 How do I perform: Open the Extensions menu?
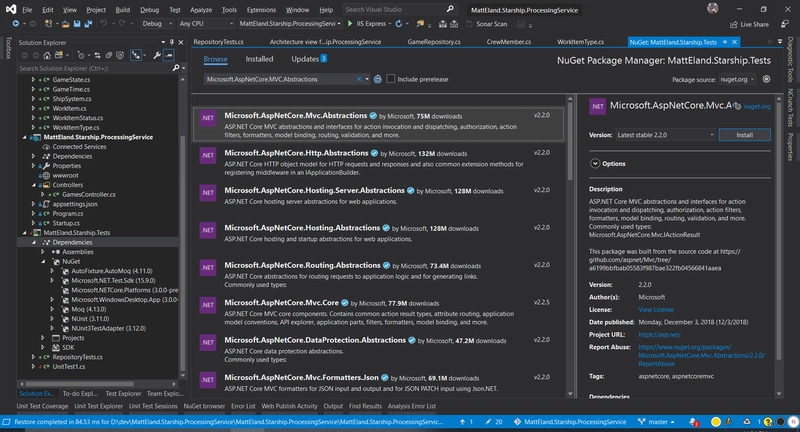tap(261, 10)
